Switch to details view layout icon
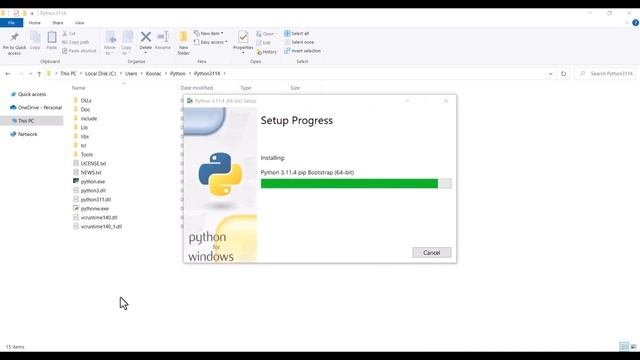This screenshot has width=640, height=360. [x=624, y=347]
